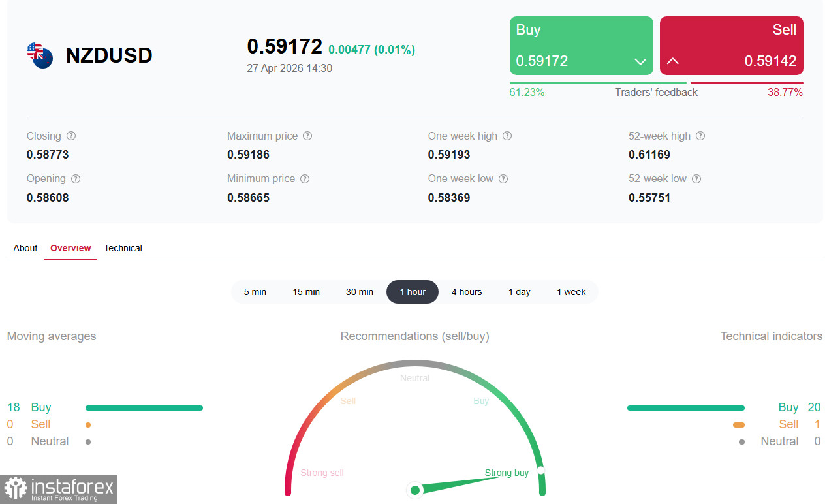Click the green traders' feedback buy bar
The width and height of the screenshot is (827, 504).
[x=598, y=83]
